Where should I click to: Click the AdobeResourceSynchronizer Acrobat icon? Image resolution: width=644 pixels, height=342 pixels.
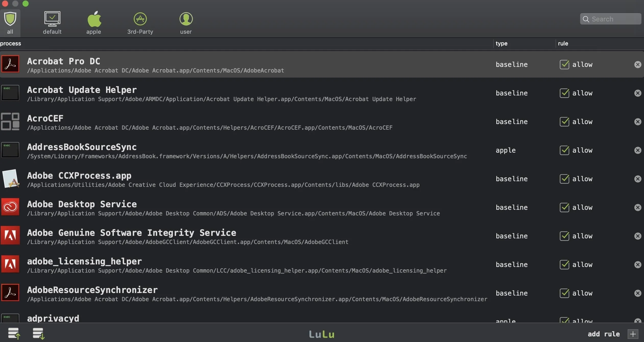click(x=10, y=293)
